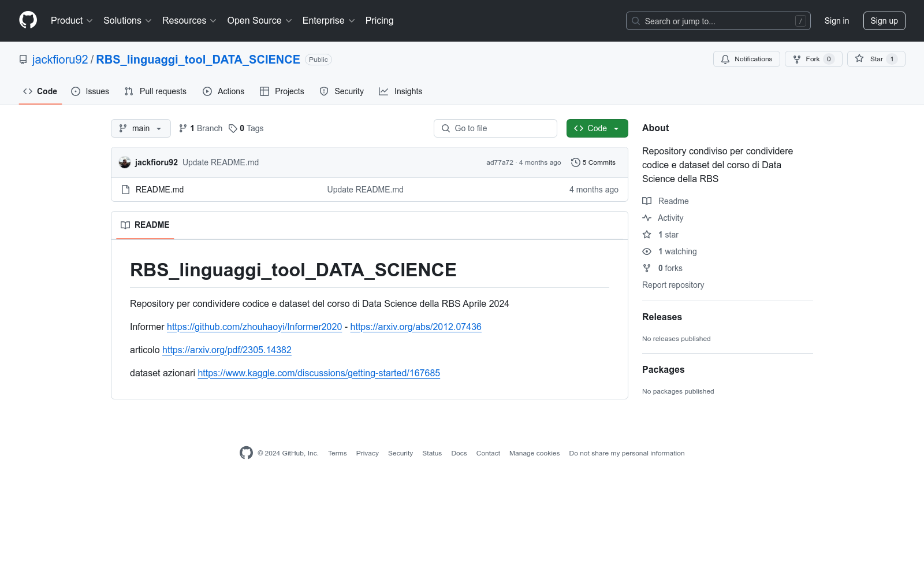Open the footer Terms link
The image size is (924, 578).
(337, 453)
